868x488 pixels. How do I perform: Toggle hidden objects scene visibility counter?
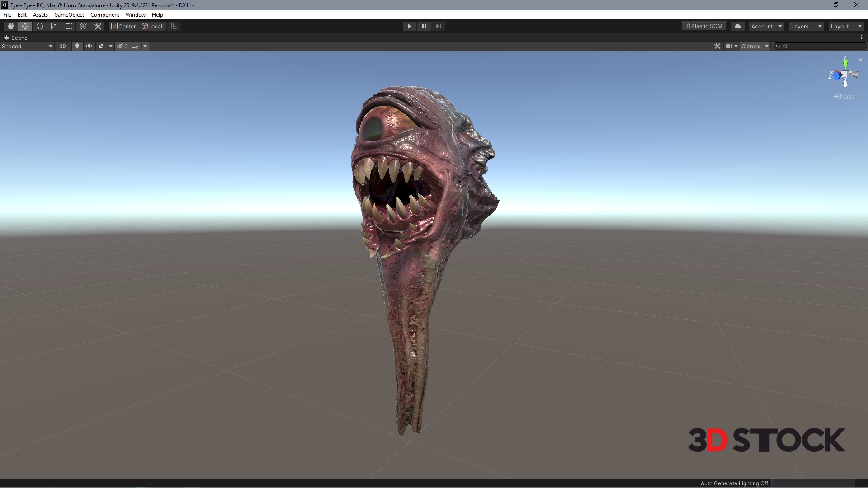click(x=122, y=46)
